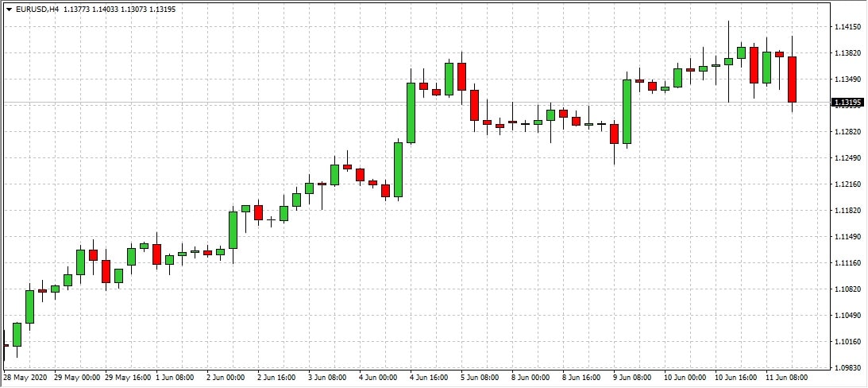The image size is (868, 388).
Task: Select the highlighted current price label 1.13195
Action: tap(847, 103)
